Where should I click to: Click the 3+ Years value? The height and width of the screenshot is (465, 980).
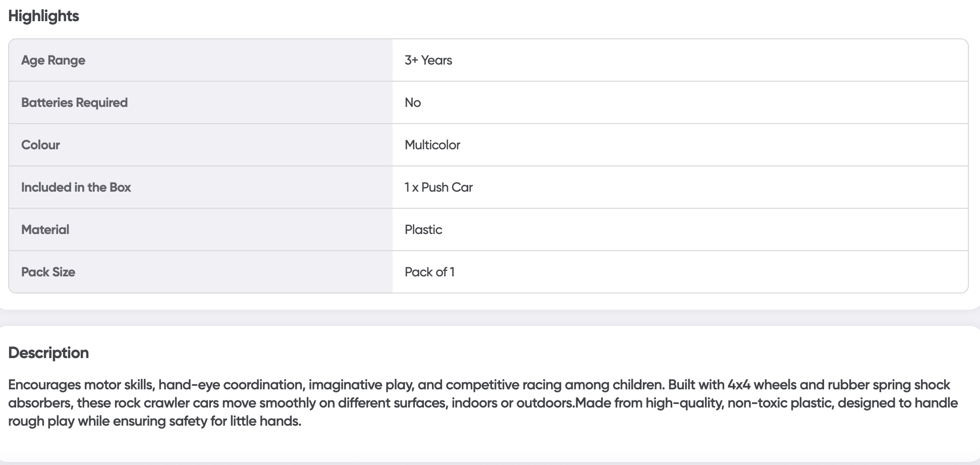pyautogui.click(x=428, y=60)
